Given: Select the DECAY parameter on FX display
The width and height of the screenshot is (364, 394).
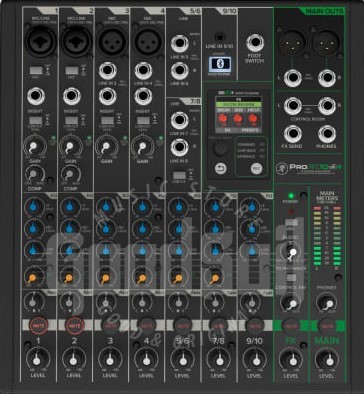Looking at the screenshot, I should (222, 110).
